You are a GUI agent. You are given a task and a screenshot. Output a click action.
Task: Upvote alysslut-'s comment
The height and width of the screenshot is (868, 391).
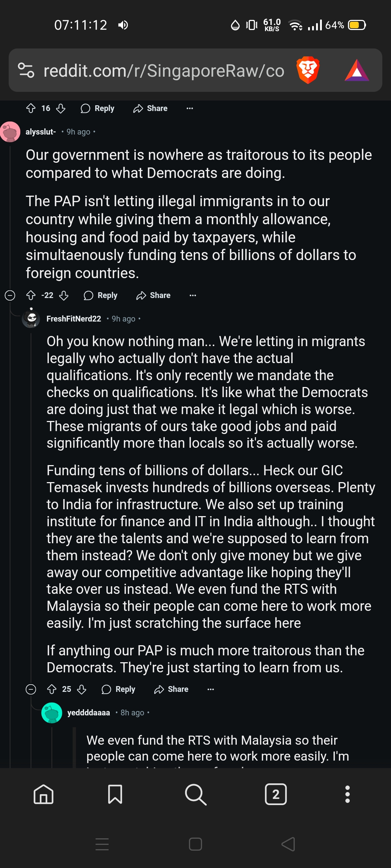pyautogui.click(x=31, y=295)
